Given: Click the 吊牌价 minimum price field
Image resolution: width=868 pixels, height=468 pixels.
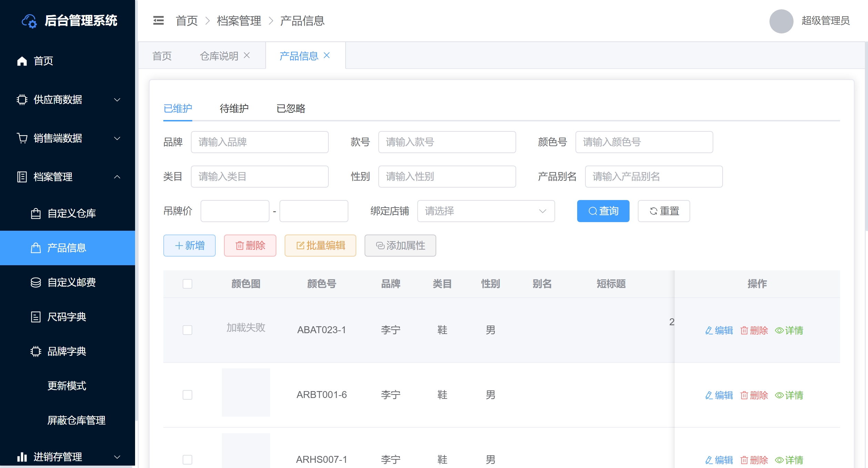Looking at the screenshot, I should pos(235,211).
